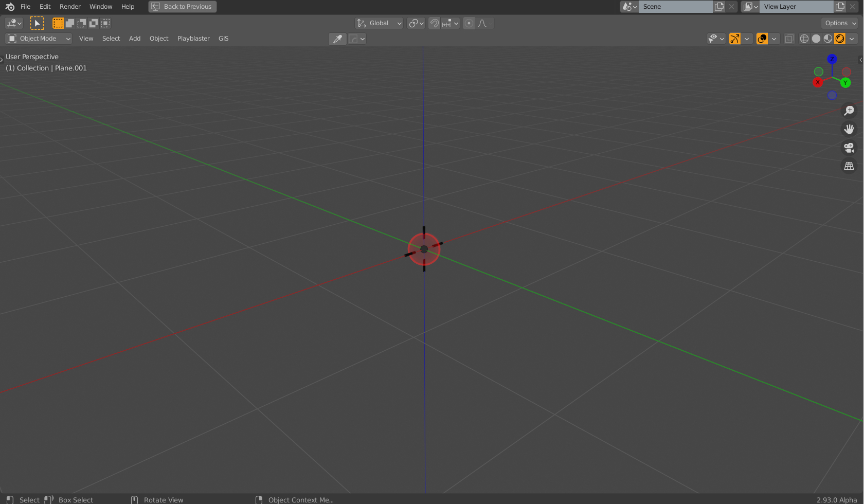Switch to Rendered viewport shading

pyautogui.click(x=840, y=39)
